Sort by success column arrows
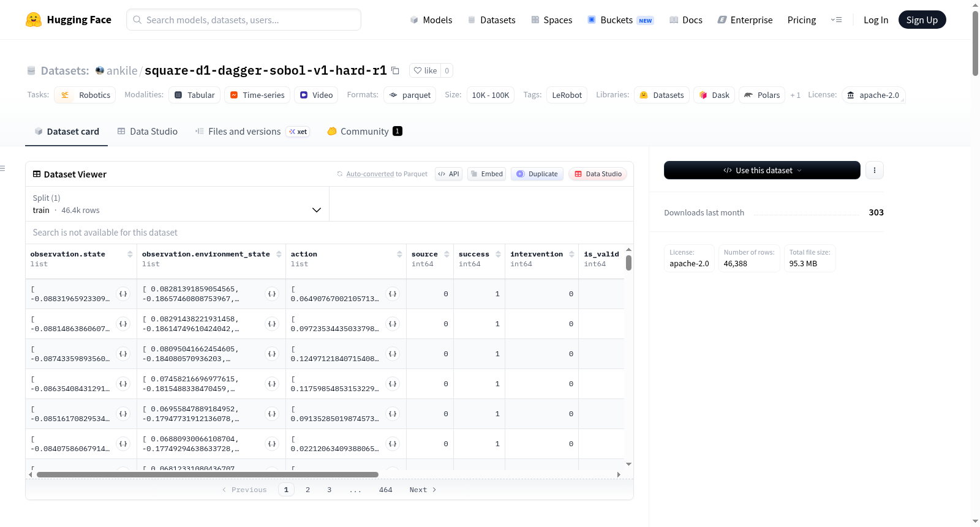This screenshot has height=527, width=980. click(498, 254)
